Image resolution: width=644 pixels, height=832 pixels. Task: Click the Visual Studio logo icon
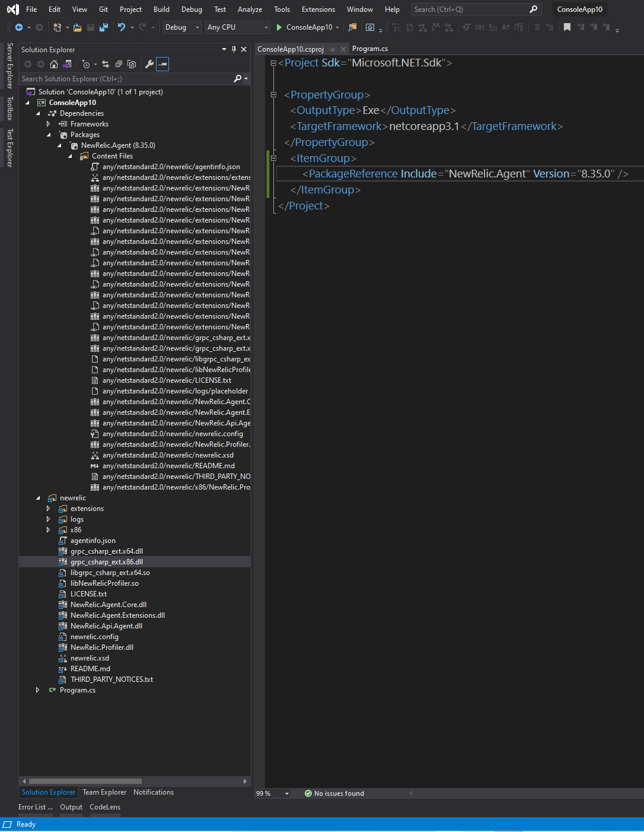(x=12, y=9)
